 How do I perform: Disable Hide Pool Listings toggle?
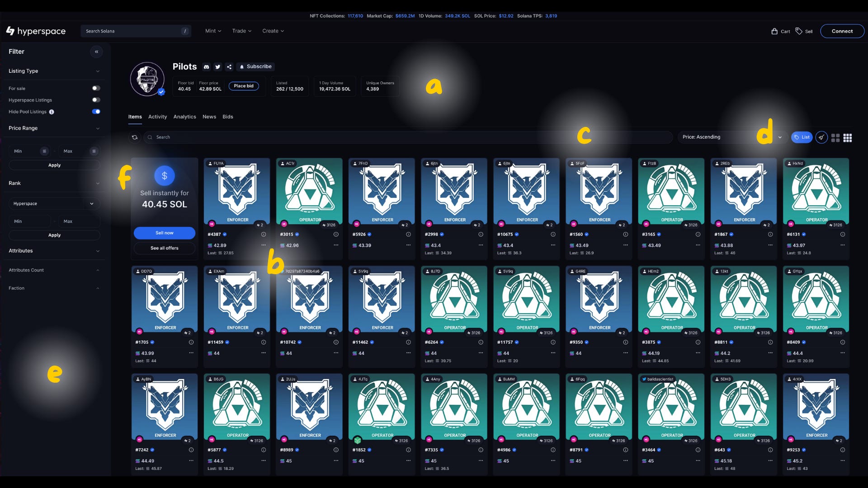(x=96, y=112)
